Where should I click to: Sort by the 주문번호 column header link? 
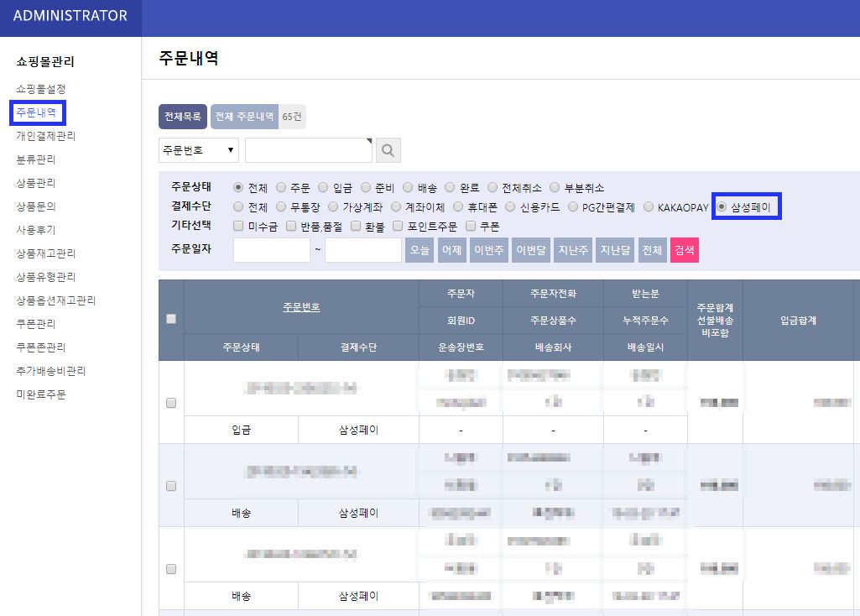coord(301,307)
